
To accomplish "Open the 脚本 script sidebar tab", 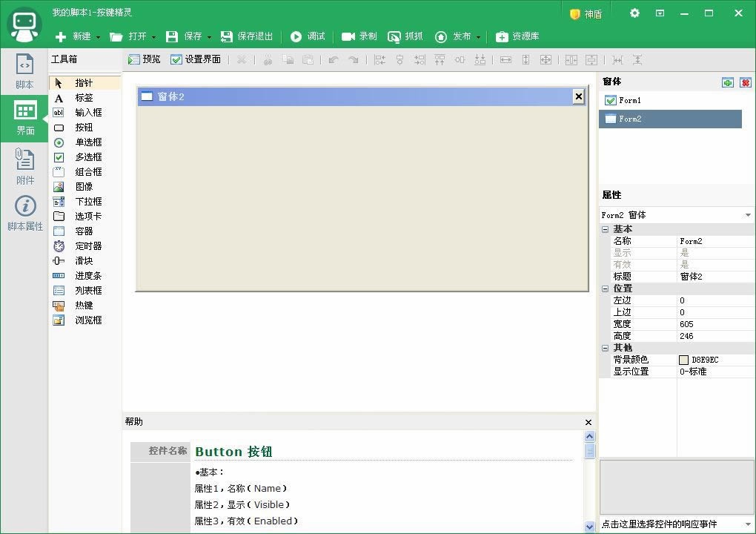I will 24,71.
